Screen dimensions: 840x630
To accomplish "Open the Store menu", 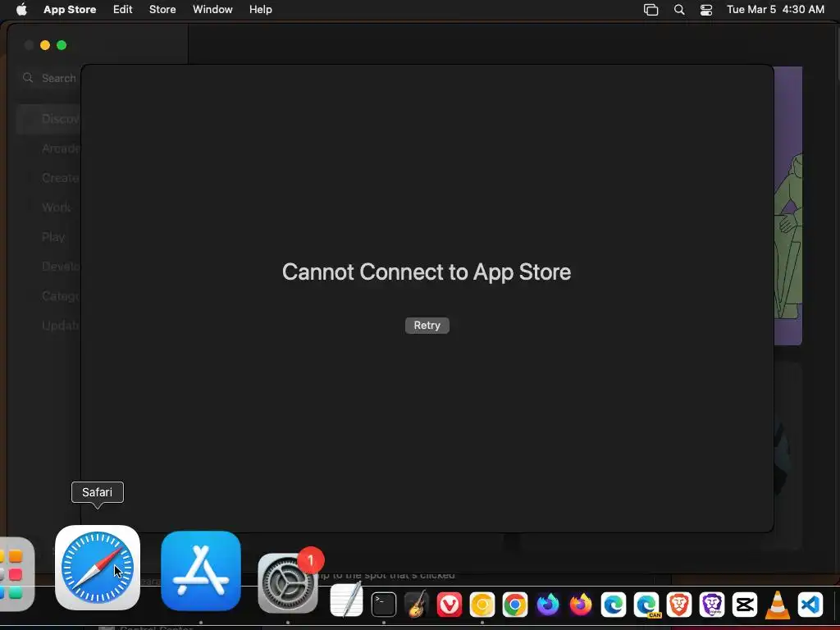I will click(x=162, y=10).
